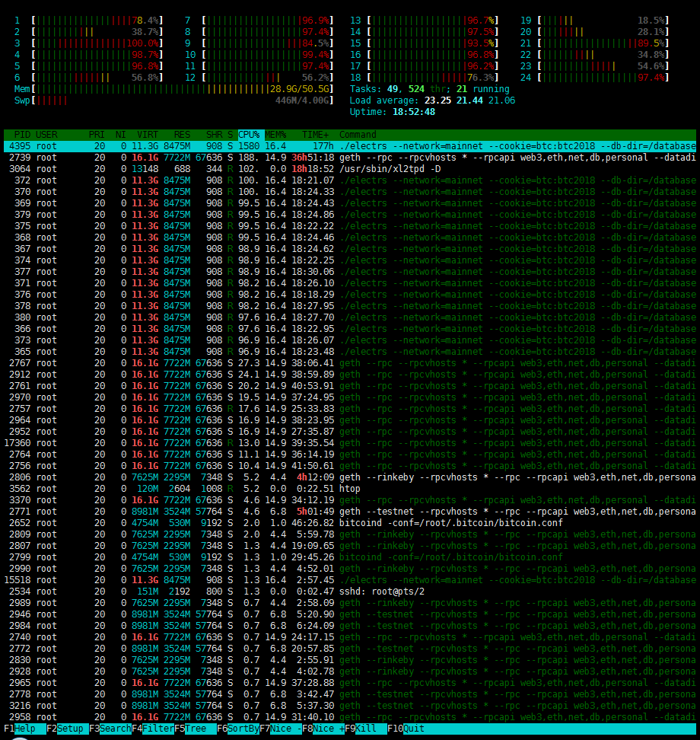700x740 pixels.
Task: Click the F3 Search function
Action: (x=110, y=729)
